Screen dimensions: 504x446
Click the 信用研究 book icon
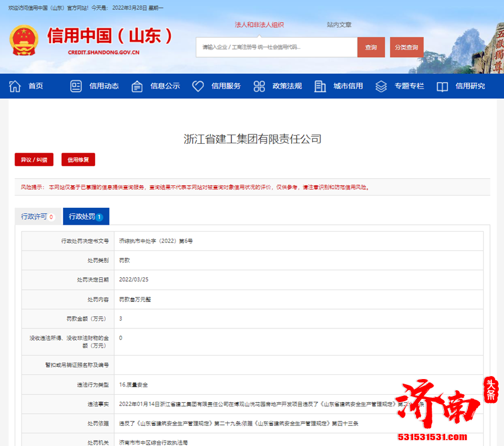pyautogui.click(x=442, y=86)
